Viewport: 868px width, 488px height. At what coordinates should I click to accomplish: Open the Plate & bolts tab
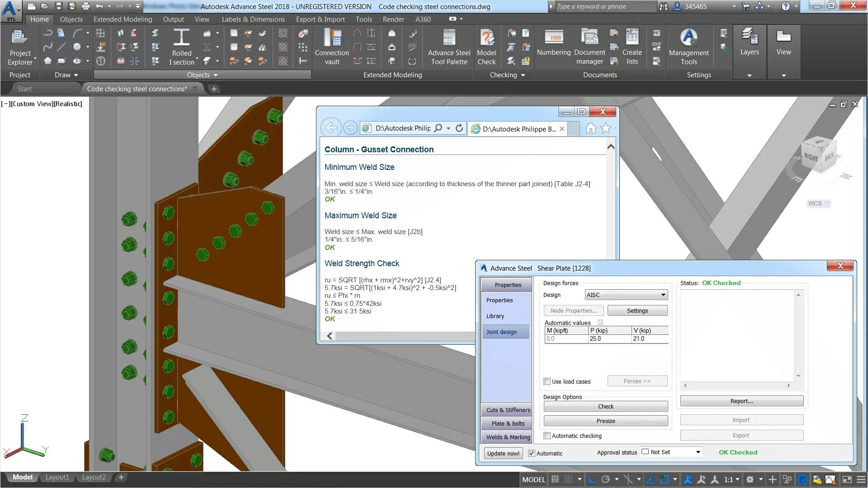click(508, 423)
